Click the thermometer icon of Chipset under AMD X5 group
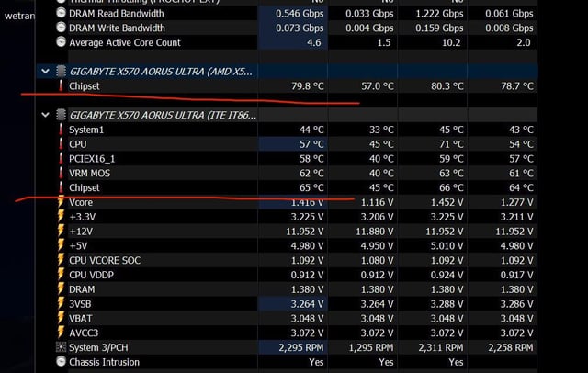This screenshot has width=588, height=373. [x=61, y=85]
